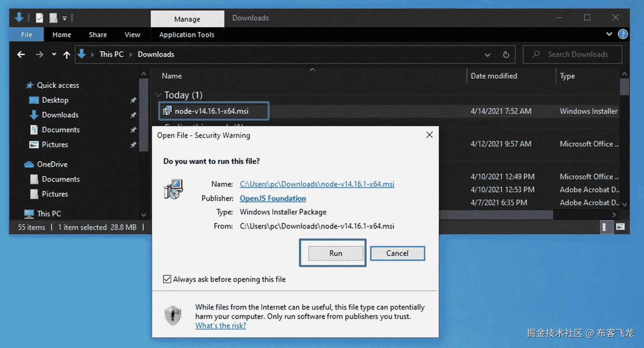Click the Cancel button
The height and width of the screenshot is (348, 644).
click(x=397, y=253)
